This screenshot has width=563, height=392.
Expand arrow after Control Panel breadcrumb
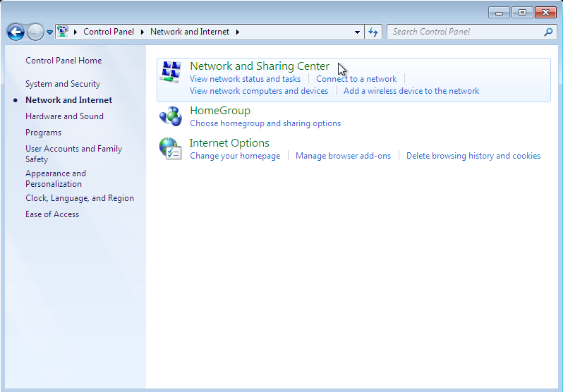(143, 32)
